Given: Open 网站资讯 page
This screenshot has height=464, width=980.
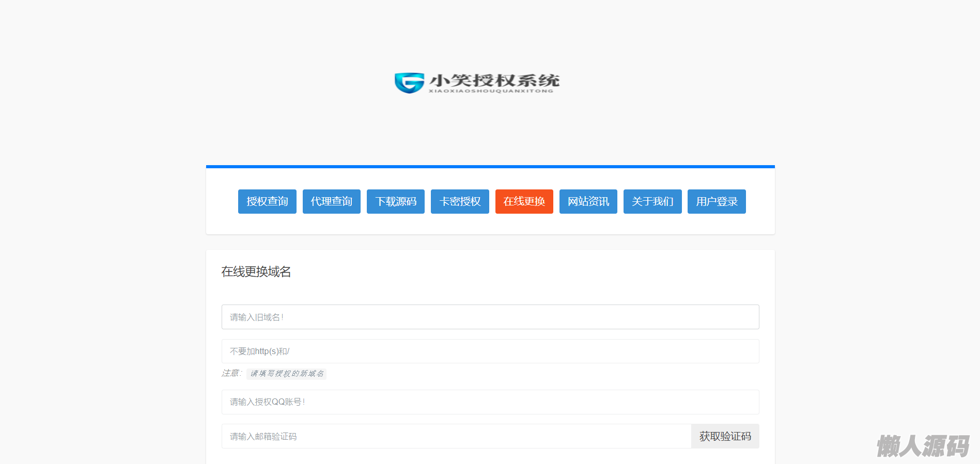Looking at the screenshot, I should [x=588, y=201].
